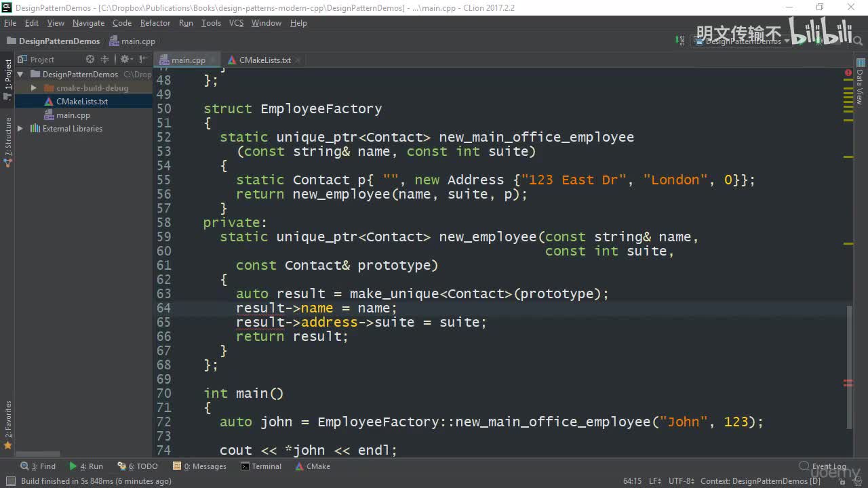The height and width of the screenshot is (488, 868).
Task: Click line number 50 in the gutter
Action: (x=163, y=109)
